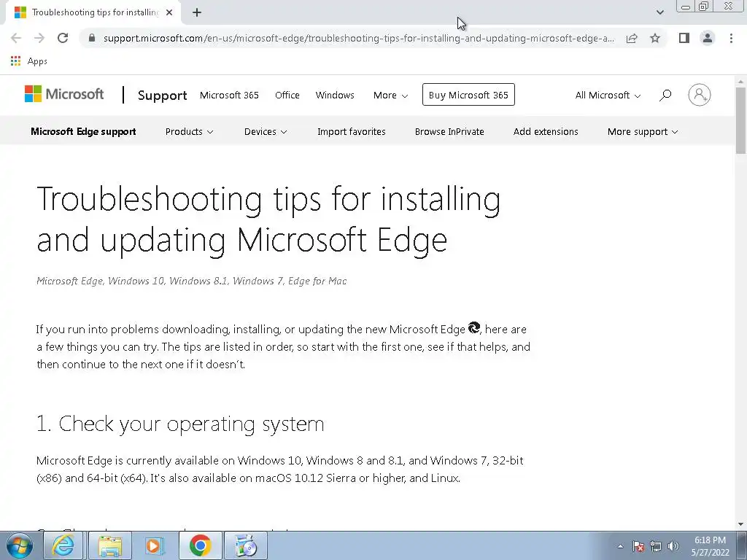Open a new browser tab
Viewport: 747px width, 560px height.
point(197,12)
